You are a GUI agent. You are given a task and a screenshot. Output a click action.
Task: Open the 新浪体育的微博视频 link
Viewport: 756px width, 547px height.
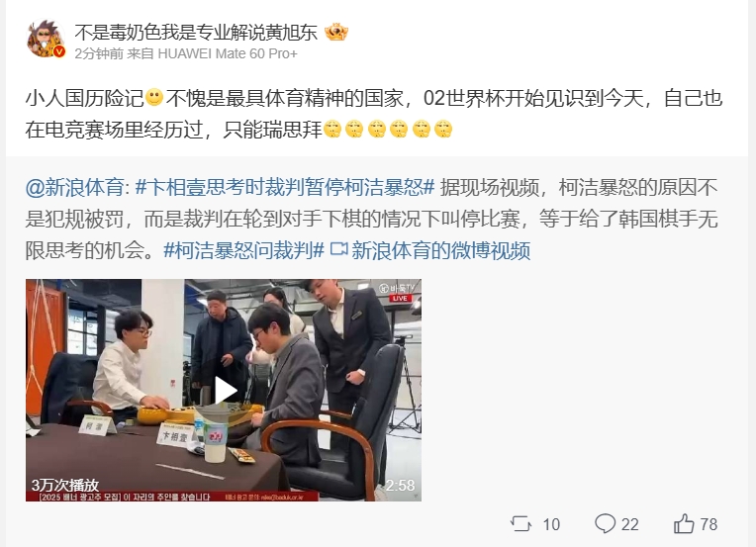tap(441, 250)
